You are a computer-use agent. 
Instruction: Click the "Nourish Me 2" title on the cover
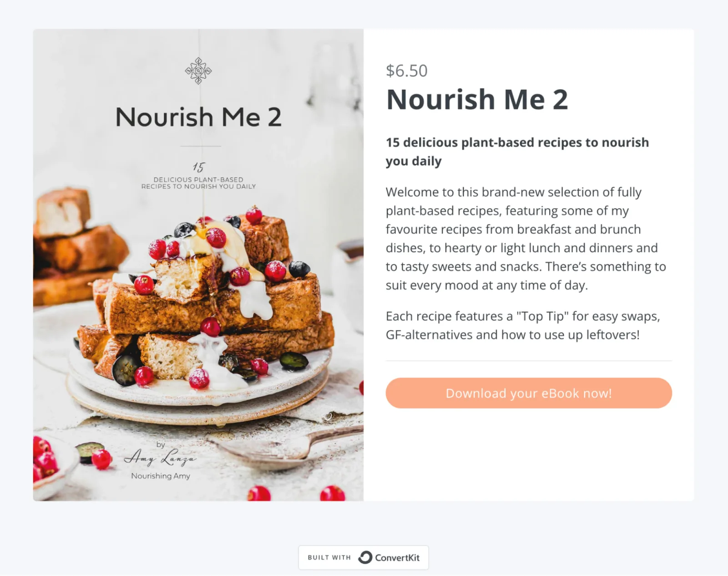[x=198, y=117]
